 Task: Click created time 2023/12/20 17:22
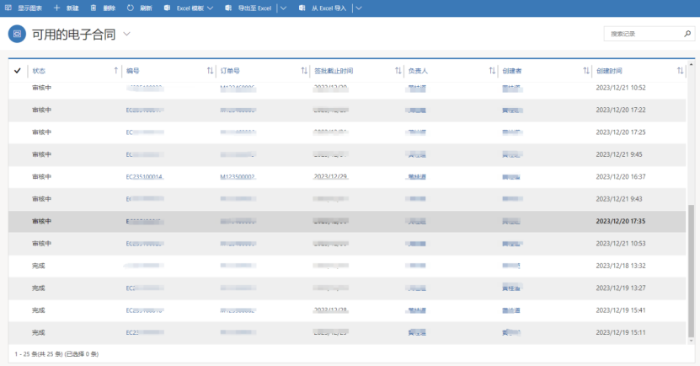621,110
